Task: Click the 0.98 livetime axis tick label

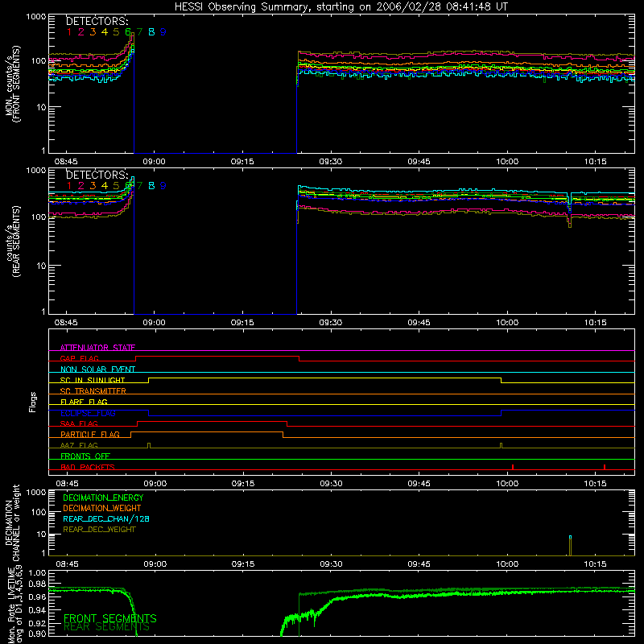Action: (x=37, y=584)
